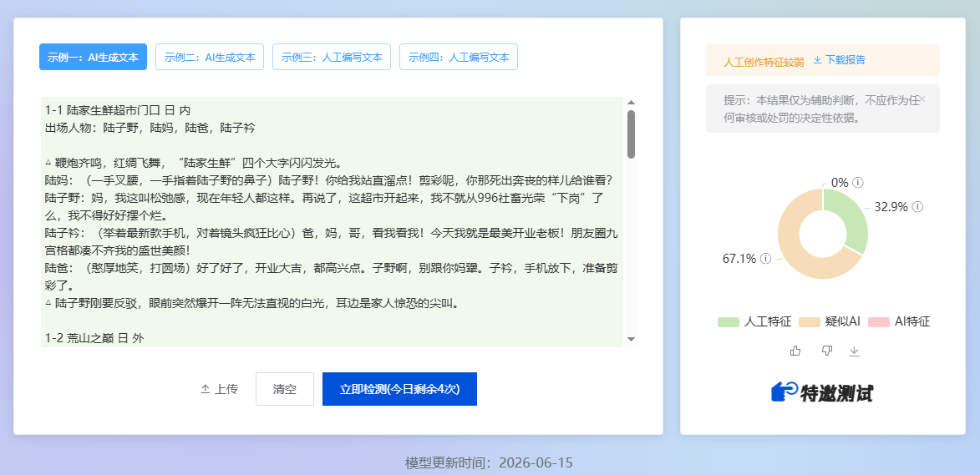Start detection with 立即检测 button
The height and width of the screenshot is (475, 980).
point(399,389)
